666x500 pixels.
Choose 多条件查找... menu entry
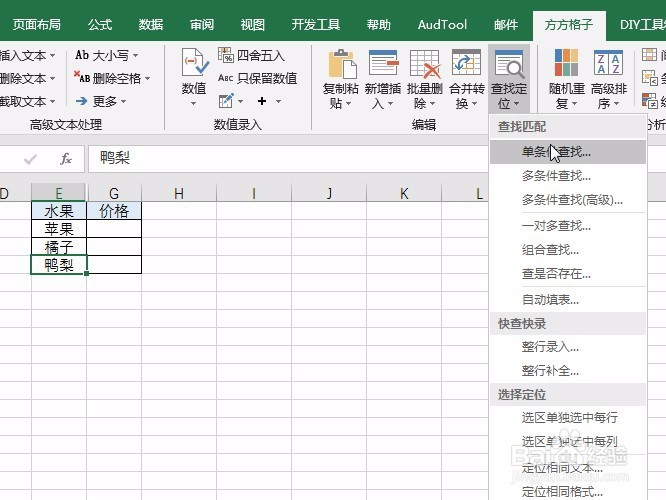coord(568,176)
